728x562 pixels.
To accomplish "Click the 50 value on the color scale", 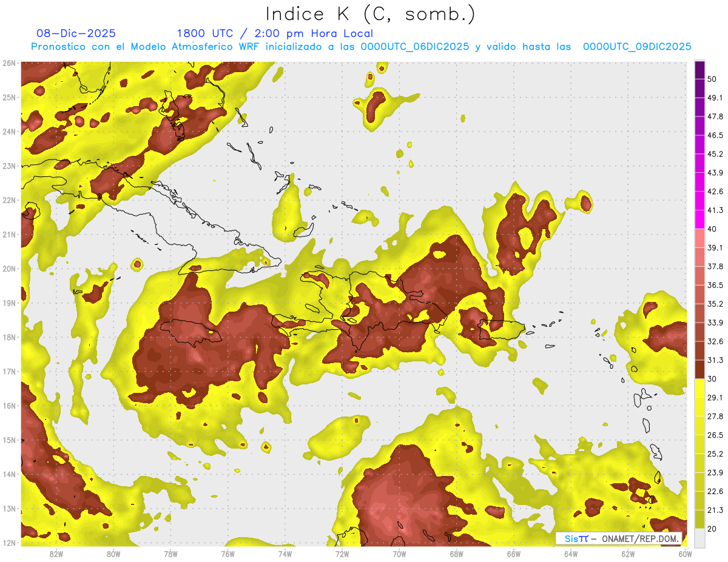I will 713,79.
